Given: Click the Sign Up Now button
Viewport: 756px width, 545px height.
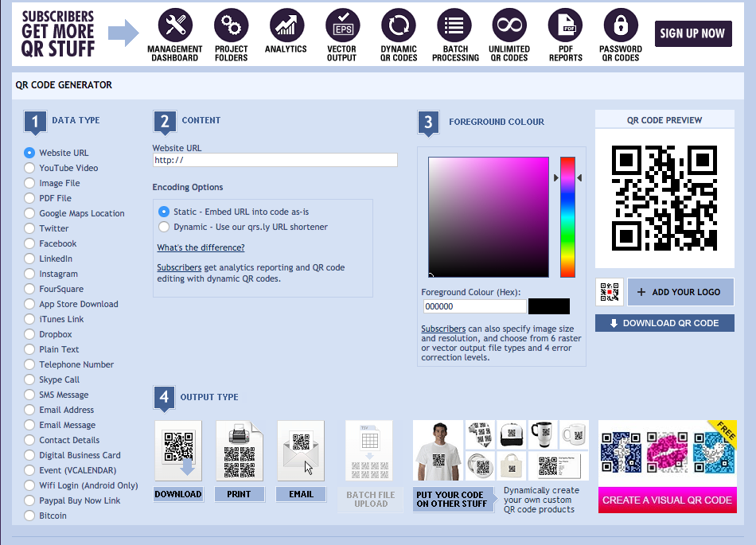Looking at the screenshot, I should pos(693,33).
